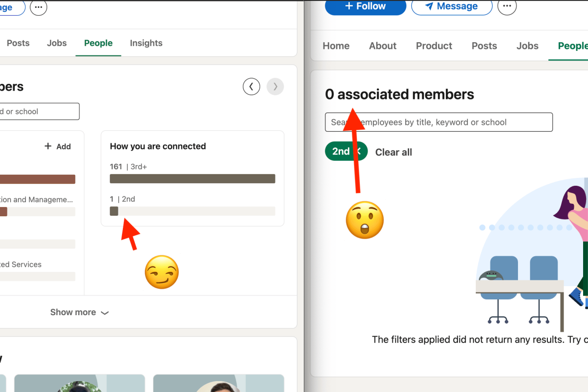Select the Product tab
This screenshot has width=588, height=392.
(x=434, y=46)
